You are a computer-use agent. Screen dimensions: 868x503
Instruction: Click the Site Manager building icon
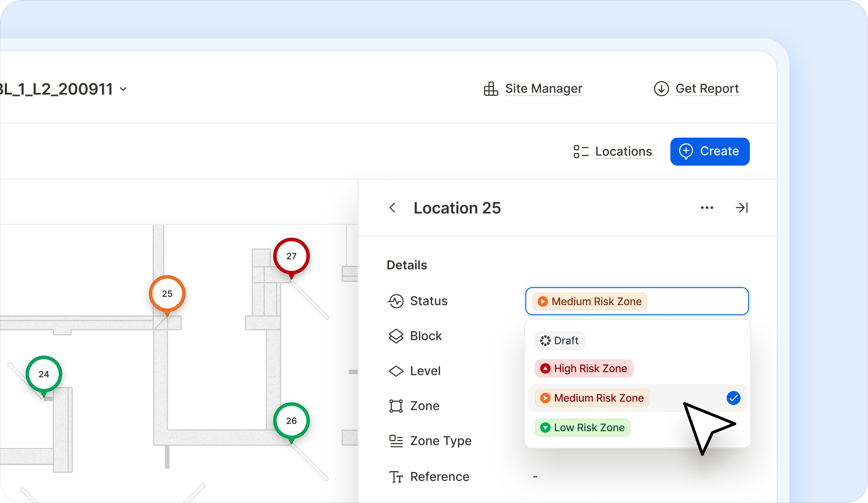(x=491, y=89)
